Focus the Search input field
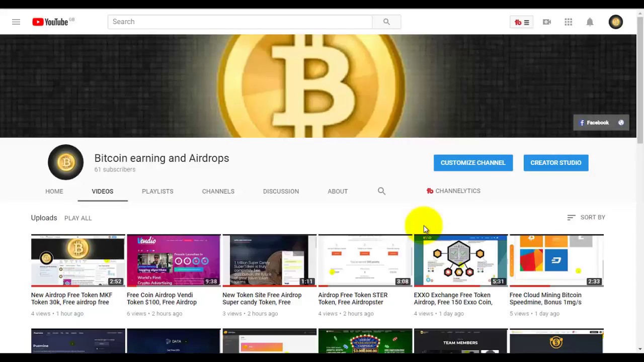Screen dimensions: 644x362 (240, 22)
